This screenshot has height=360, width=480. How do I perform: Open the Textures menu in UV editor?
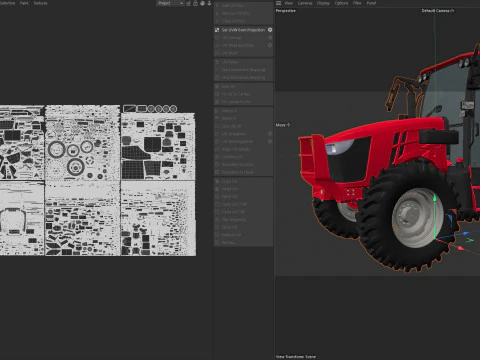[x=40, y=3]
